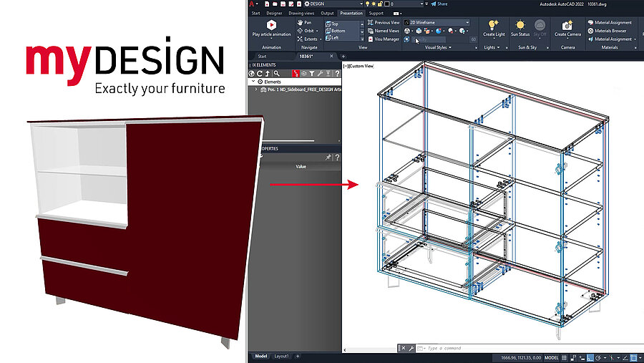Choose Left in the view list
Viewport: 644px width, 363px height.
coord(332,38)
